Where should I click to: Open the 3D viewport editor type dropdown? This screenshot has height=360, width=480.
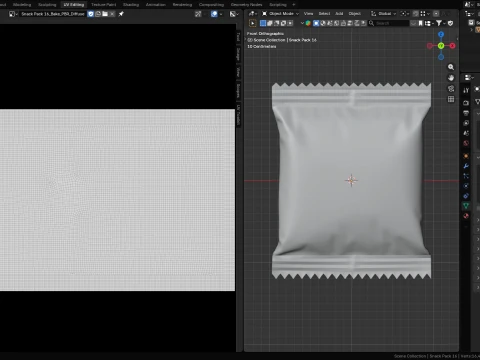pyautogui.click(x=253, y=14)
